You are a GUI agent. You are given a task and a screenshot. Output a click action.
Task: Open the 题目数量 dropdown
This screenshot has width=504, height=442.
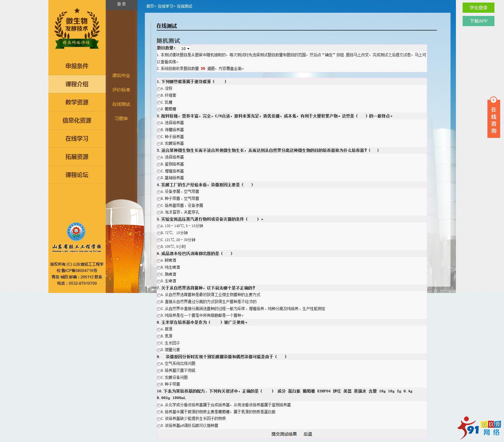(185, 48)
